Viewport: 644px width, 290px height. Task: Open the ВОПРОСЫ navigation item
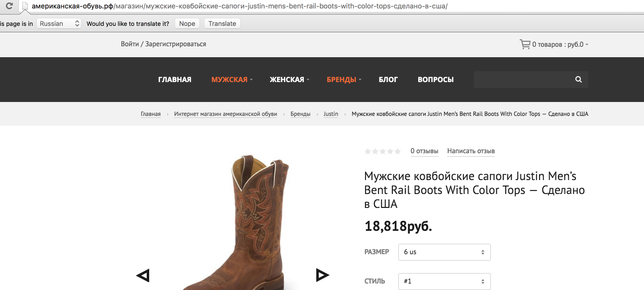coord(436,80)
